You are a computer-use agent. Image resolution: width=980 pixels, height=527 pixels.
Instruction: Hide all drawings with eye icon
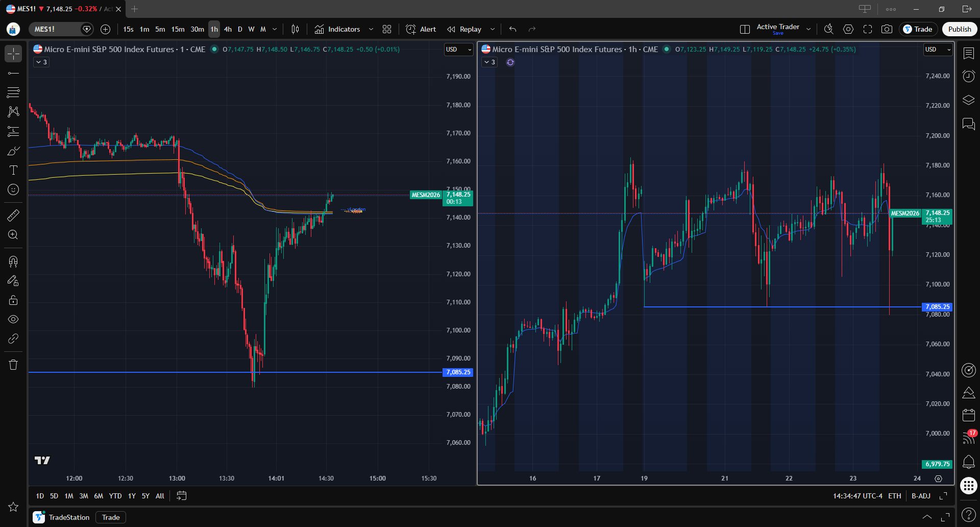[x=13, y=319]
